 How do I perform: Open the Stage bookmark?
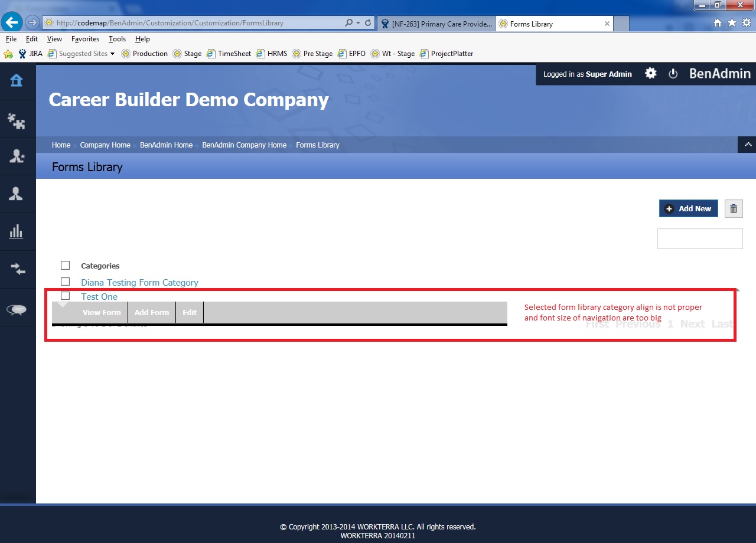click(x=187, y=54)
